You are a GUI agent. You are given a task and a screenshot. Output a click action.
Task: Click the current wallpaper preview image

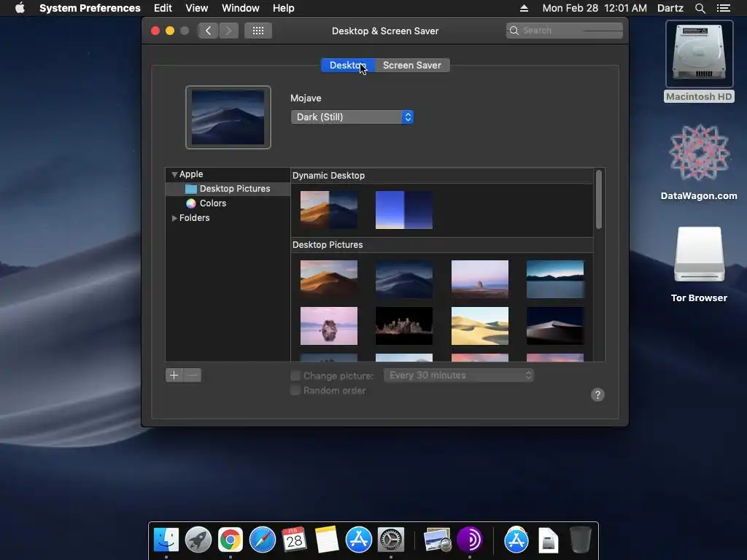coord(228,117)
